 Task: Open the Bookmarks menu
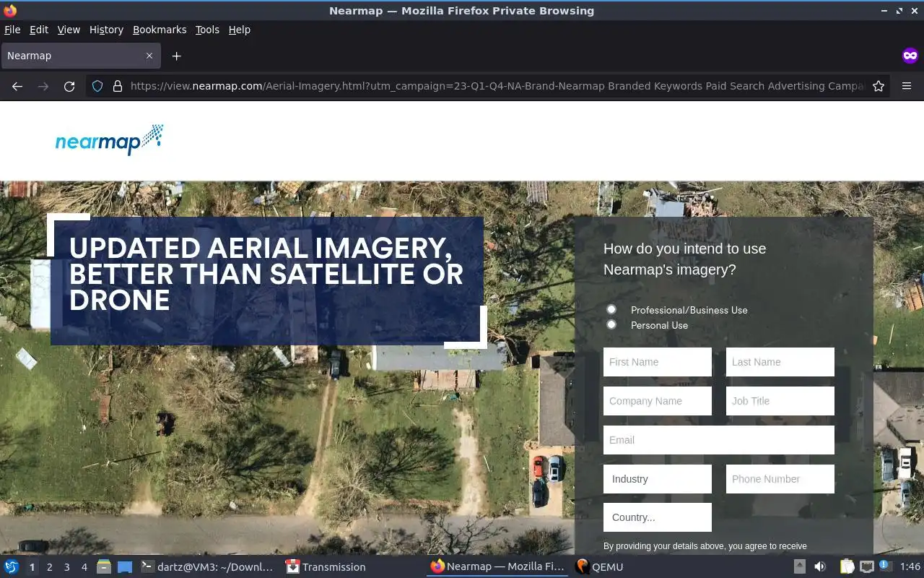[160, 30]
